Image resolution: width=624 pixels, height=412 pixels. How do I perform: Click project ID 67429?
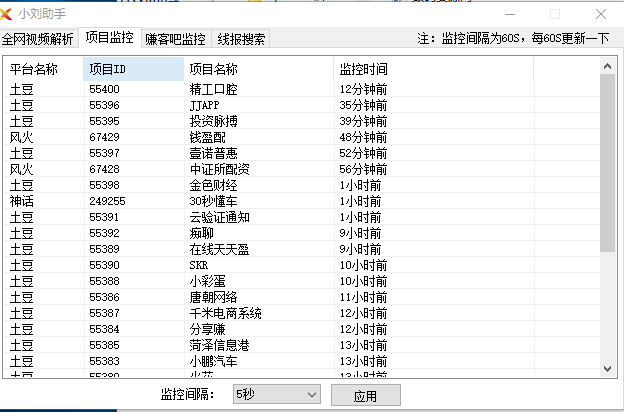tap(104, 137)
